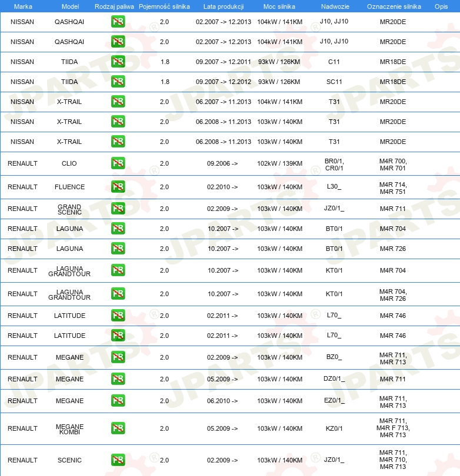
Task: Click production dates '06.2007 -> 11.2013'
Action: pyautogui.click(x=224, y=102)
